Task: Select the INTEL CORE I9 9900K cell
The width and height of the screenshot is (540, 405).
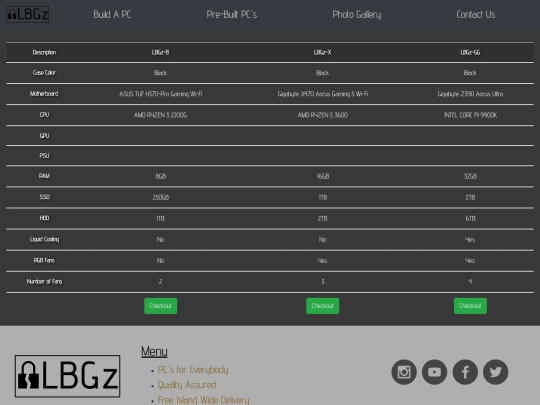Action: pyautogui.click(x=470, y=115)
